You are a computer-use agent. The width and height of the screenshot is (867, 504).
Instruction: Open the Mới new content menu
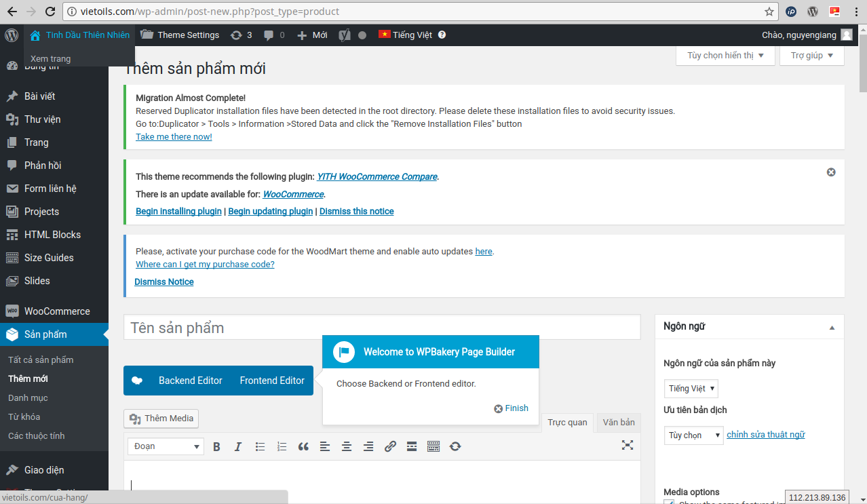pos(312,35)
